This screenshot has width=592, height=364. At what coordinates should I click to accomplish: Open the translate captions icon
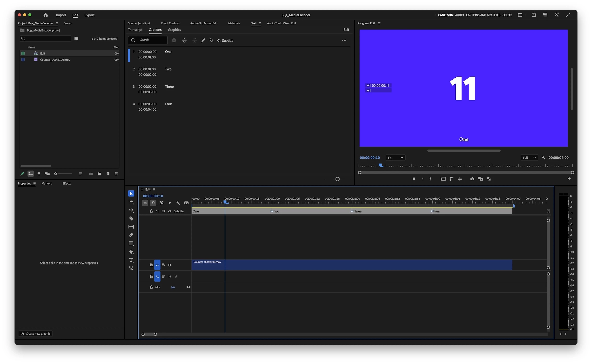(211, 40)
